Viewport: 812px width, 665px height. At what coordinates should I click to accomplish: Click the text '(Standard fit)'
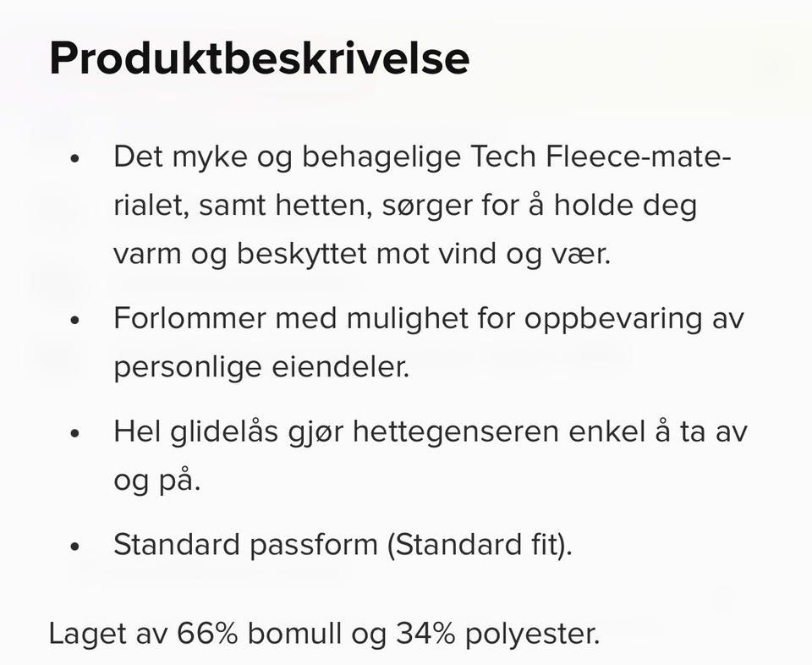(x=479, y=545)
